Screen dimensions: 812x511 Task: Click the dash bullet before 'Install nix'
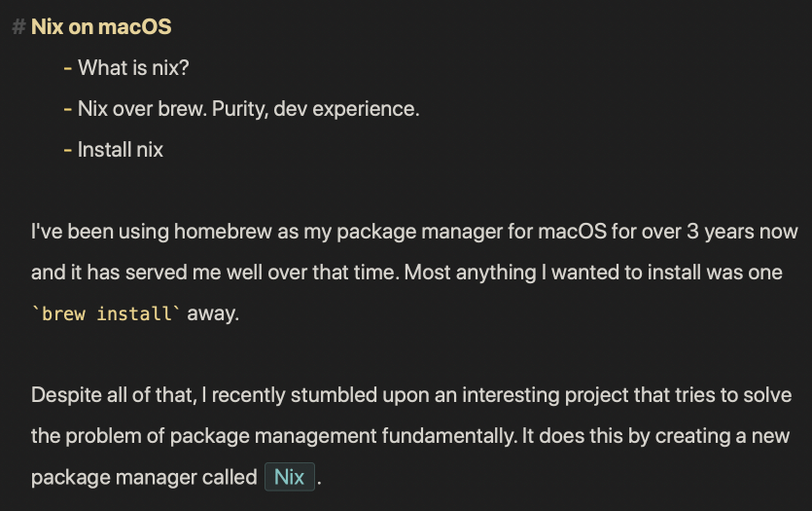tap(67, 150)
